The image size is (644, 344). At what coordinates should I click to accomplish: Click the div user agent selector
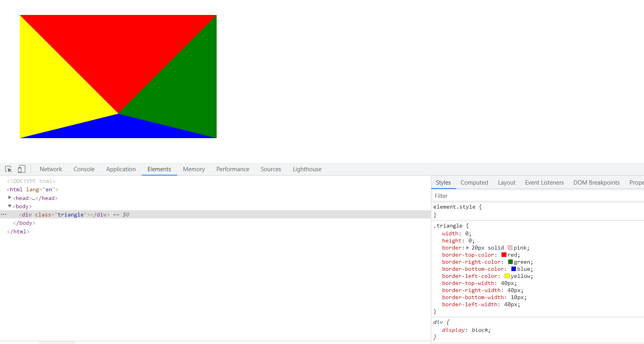pos(438,322)
